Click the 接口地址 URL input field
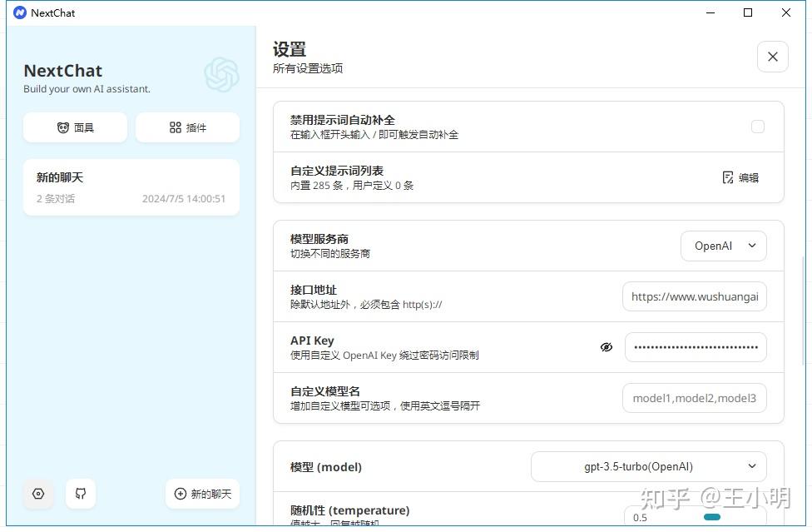Image resolution: width=812 pixels, height=532 pixels. click(695, 296)
